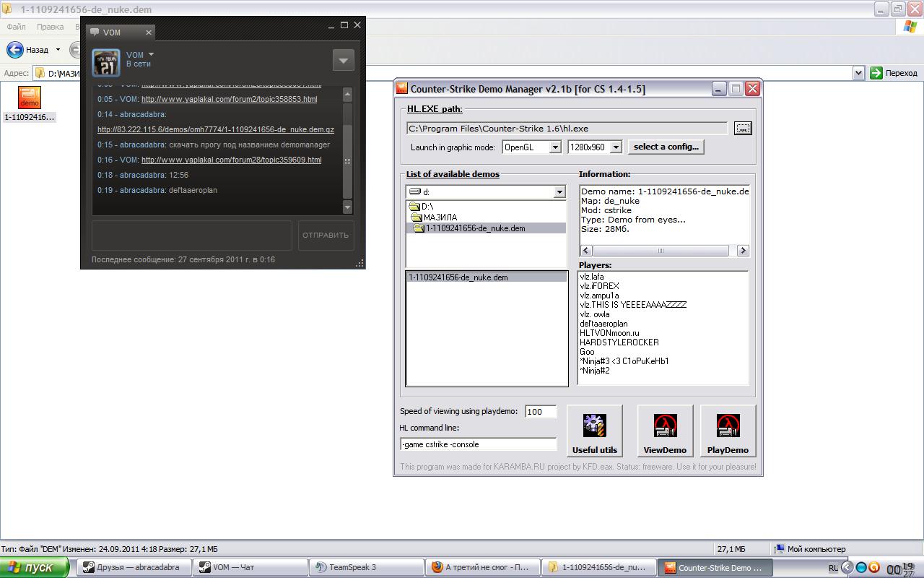Launch ViewDemo for the selected demo
The width and height of the screenshot is (924, 578).
click(x=665, y=431)
